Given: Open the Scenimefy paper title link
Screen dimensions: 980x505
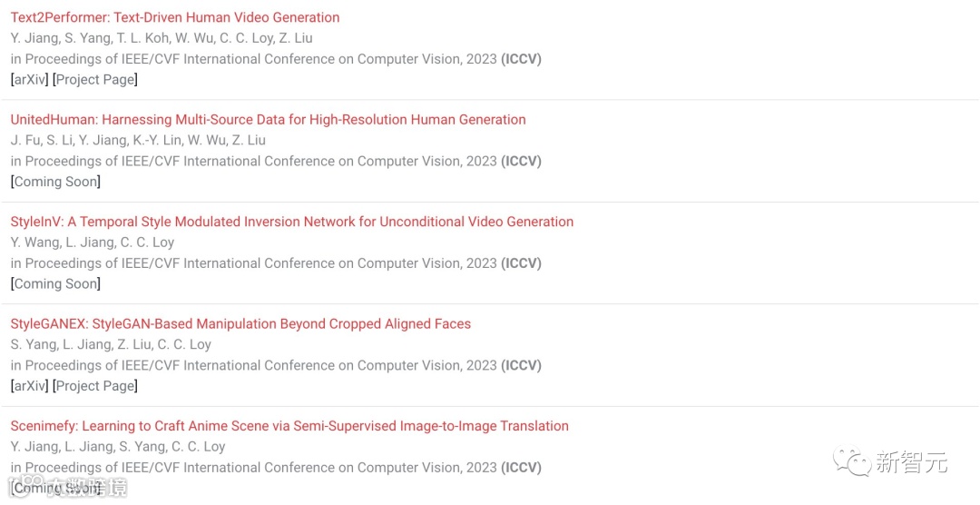Looking at the screenshot, I should [289, 426].
